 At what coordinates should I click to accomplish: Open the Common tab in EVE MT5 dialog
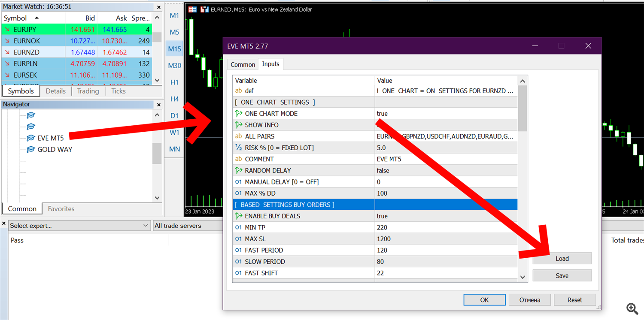[x=243, y=64]
